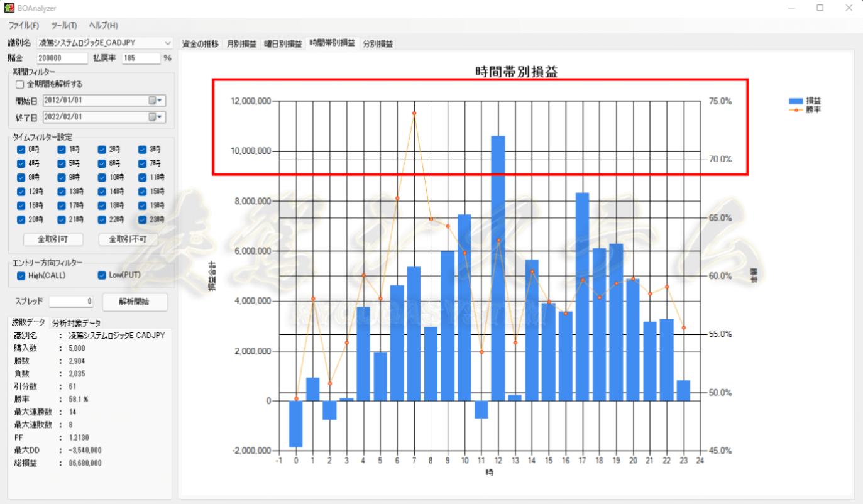This screenshot has width=863, height=504.
Task: Click the blue 損益 legend swatch
Action: coord(796,101)
